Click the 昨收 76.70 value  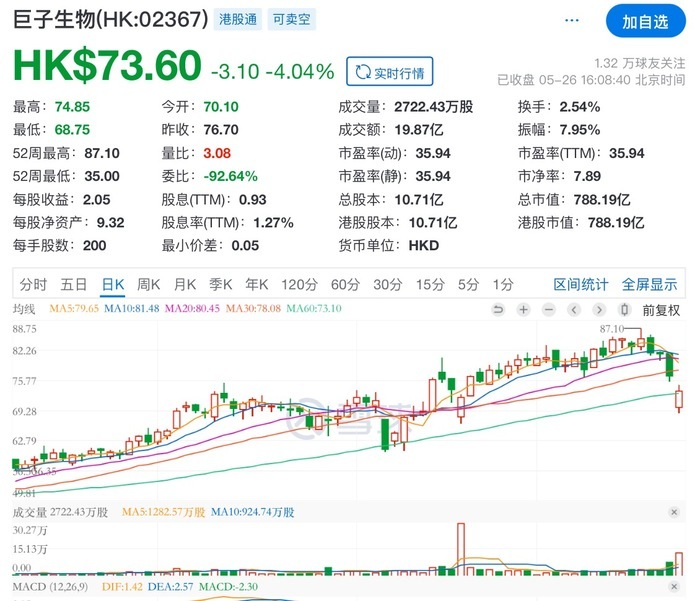tap(221, 130)
